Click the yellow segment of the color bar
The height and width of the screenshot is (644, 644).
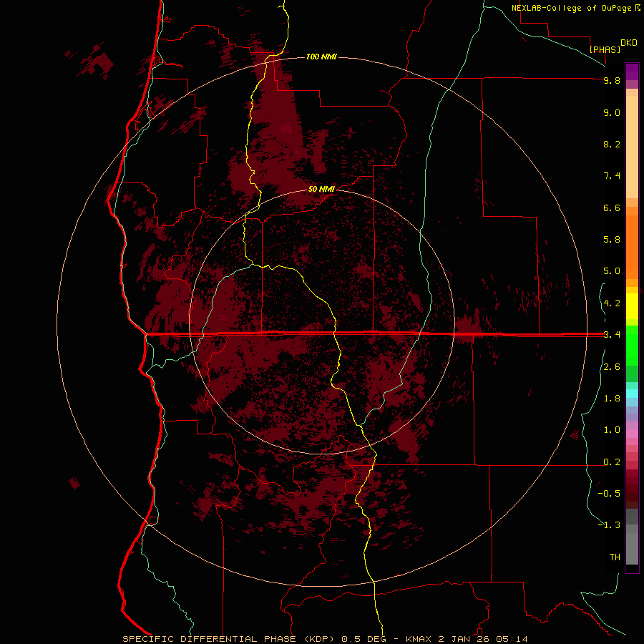point(632,306)
